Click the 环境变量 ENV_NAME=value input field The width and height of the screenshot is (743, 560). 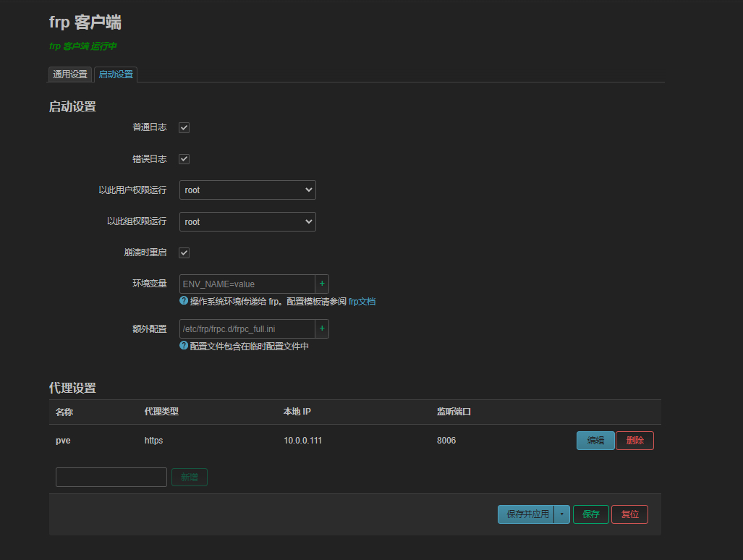pyautogui.click(x=247, y=284)
